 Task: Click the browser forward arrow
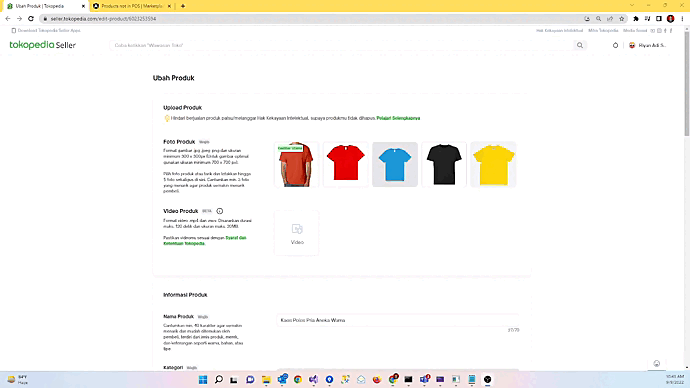(x=19, y=18)
